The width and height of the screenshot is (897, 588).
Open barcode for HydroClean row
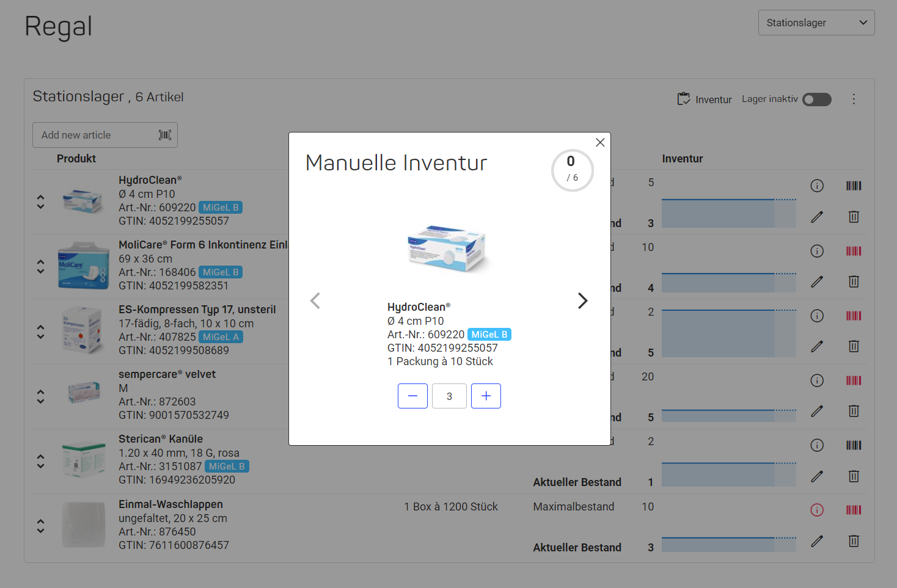pyautogui.click(x=854, y=186)
